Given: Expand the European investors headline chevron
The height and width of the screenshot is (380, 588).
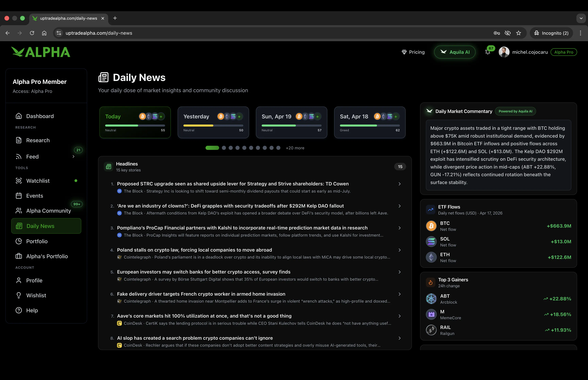Looking at the screenshot, I should [x=399, y=272].
